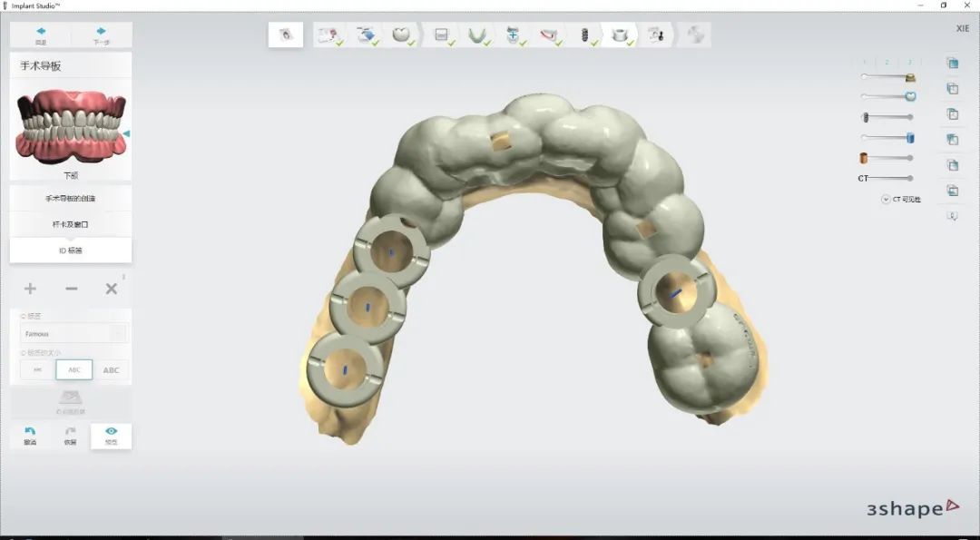
Task: Click the minus icon to remove a label
Action: point(72,289)
